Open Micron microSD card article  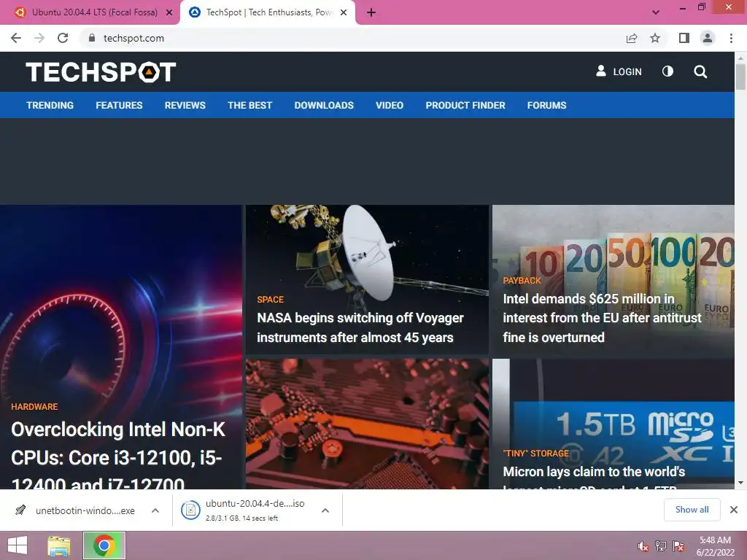[594, 478]
